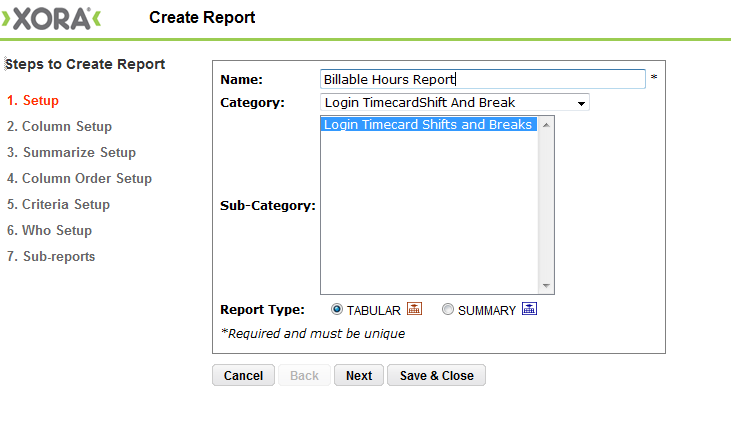Click the Category dropdown arrow
The image size is (731, 421).
[x=581, y=103]
